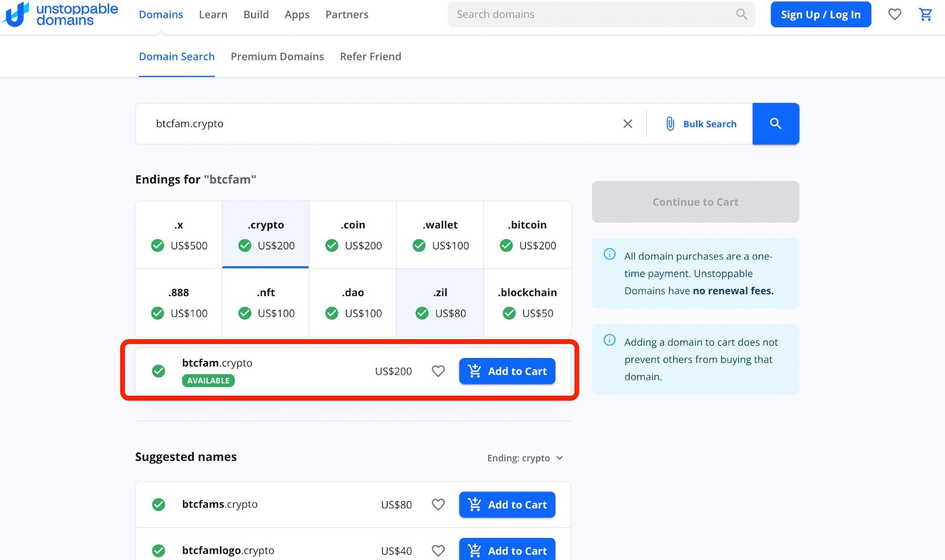This screenshot has width=945, height=560.
Task: Favorite btcfamlogo.crypto using its heart icon
Action: tap(438, 551)
